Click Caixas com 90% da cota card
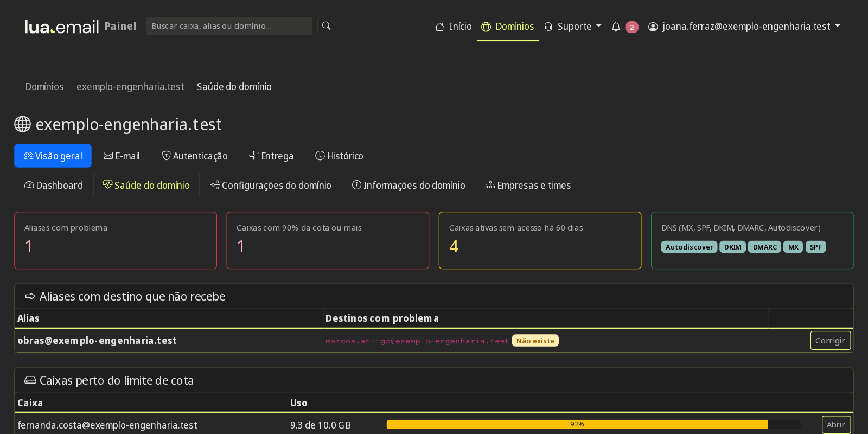This screenshot has height=434, width=868. pos(328,240)
